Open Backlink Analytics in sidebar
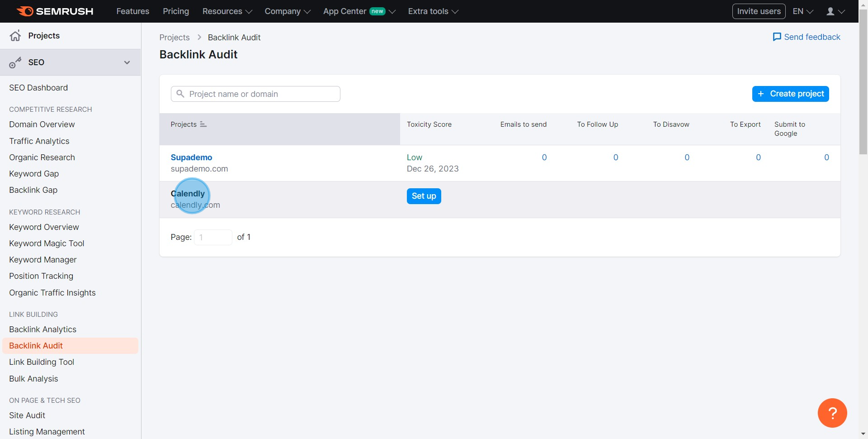Screen dimensions: 868x439 pos(42,329)
